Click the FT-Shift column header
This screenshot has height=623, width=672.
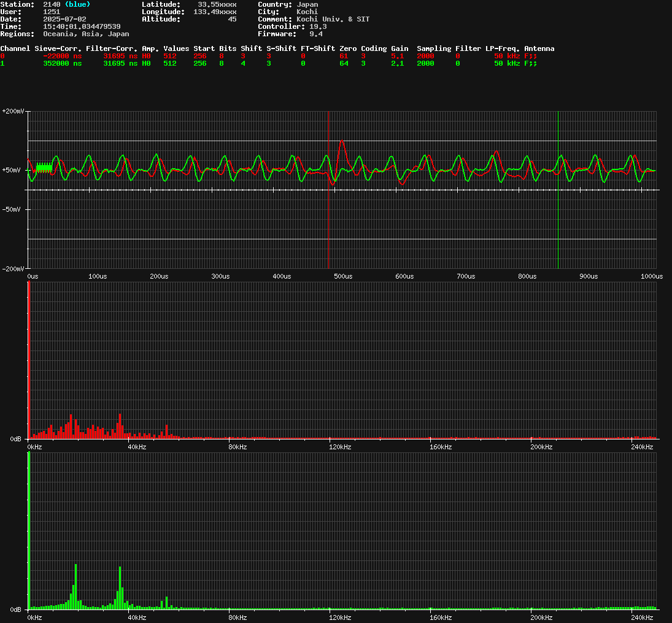(x=317, y=48)
